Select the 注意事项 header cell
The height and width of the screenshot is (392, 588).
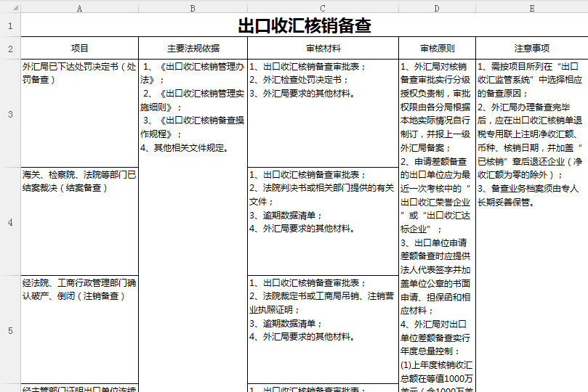pos(531,49)
